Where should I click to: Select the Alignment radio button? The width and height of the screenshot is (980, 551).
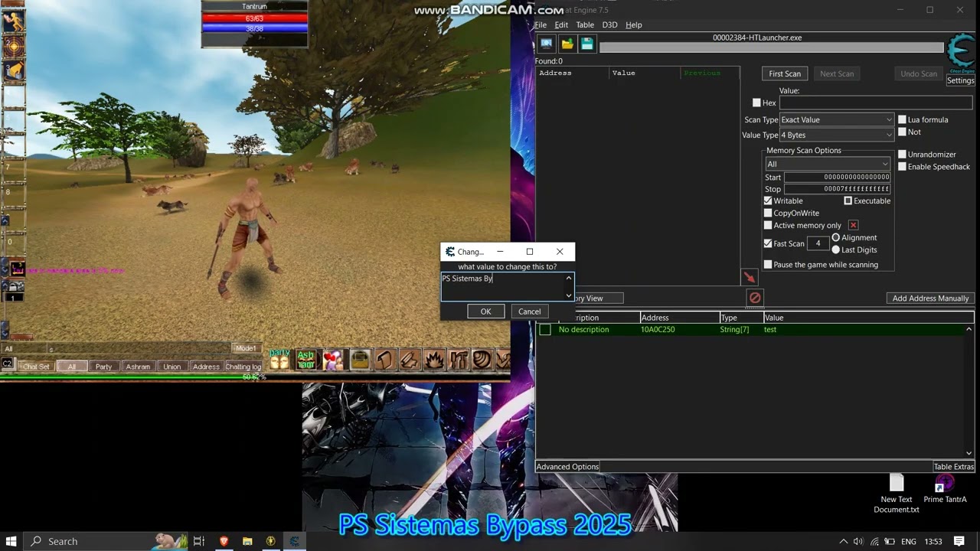pos(836,237)
